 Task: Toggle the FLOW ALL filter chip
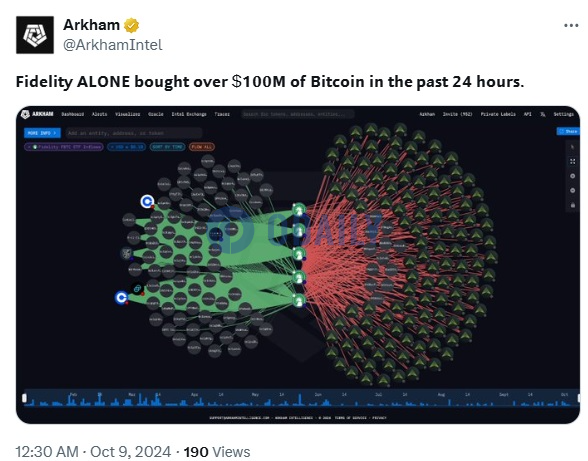click(202, 147)
